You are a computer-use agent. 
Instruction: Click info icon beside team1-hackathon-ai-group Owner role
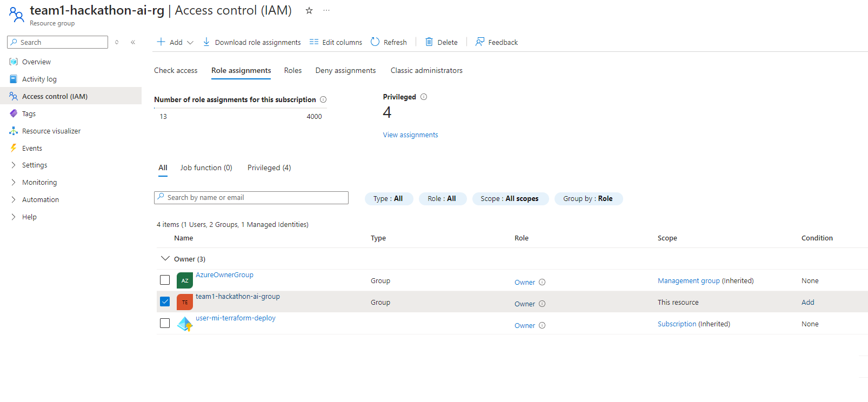click(x=542, y=304)
